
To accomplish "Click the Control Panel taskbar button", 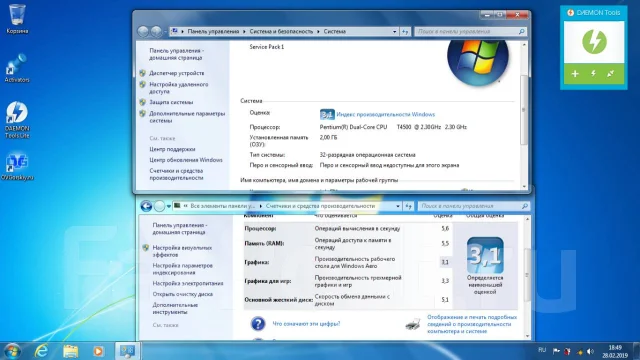I will (x=127, y=351).
